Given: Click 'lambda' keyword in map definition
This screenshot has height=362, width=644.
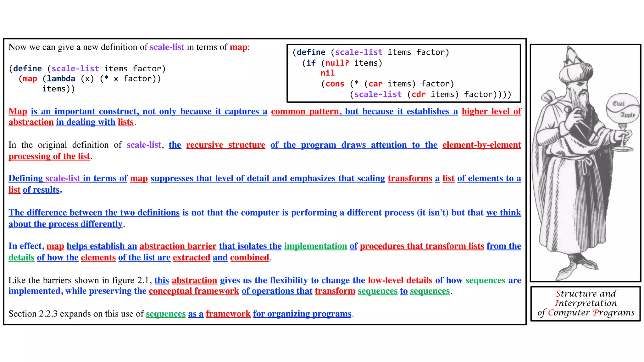Looking at the screenshot, I should click(x=61, y=79).
